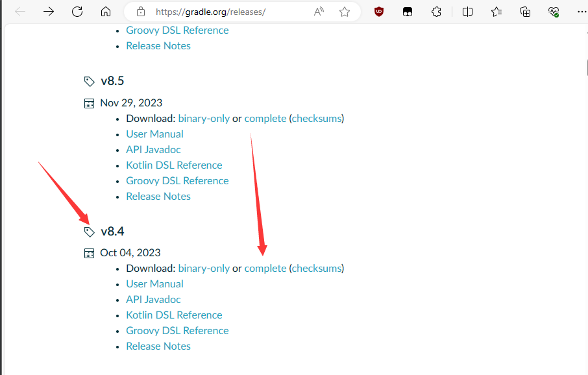Open v8.5 Kotlin DSL Reference
The height and width of the screenshot is (375, 588).
click(174, 165)
